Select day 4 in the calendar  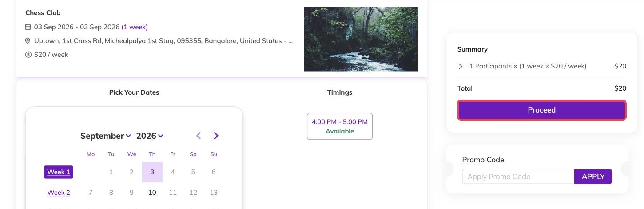[173, 172]
